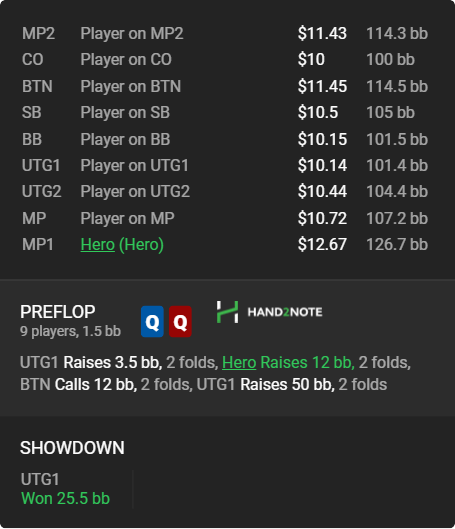Image resolution: width=455 pixels, height=529 pixels.
Task: Select the Player on BB row
Action: click(x=225, y=139)
